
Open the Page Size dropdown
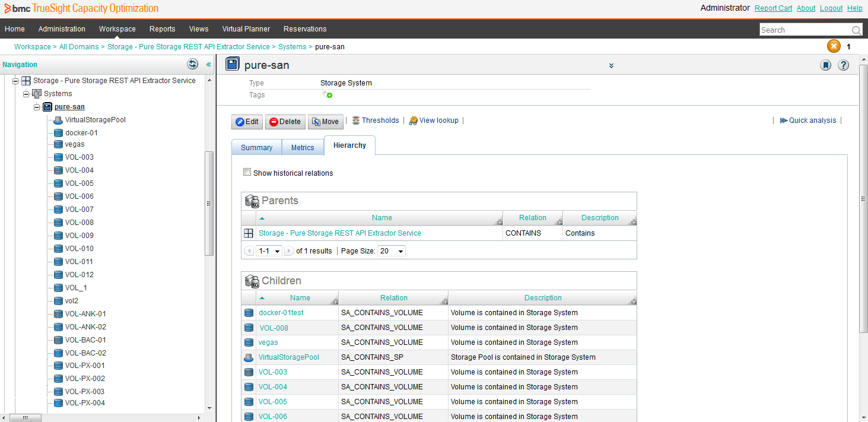[392, 251]
